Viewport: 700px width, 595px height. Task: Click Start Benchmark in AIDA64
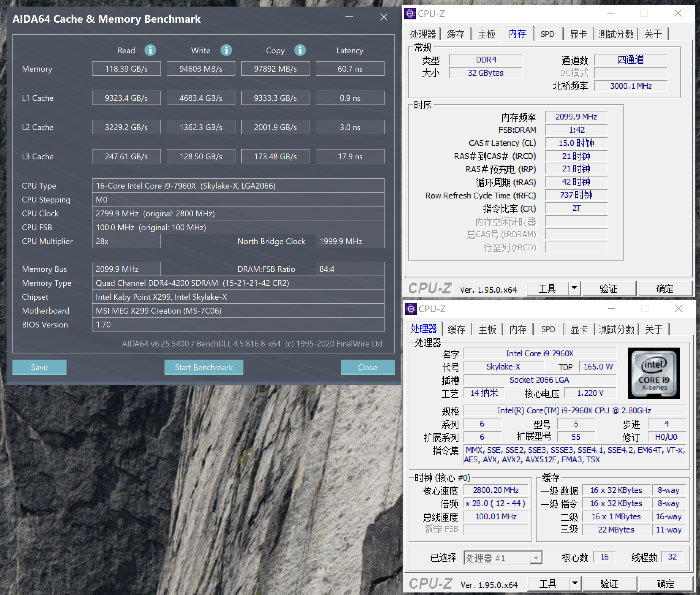(x=204, y=367)
